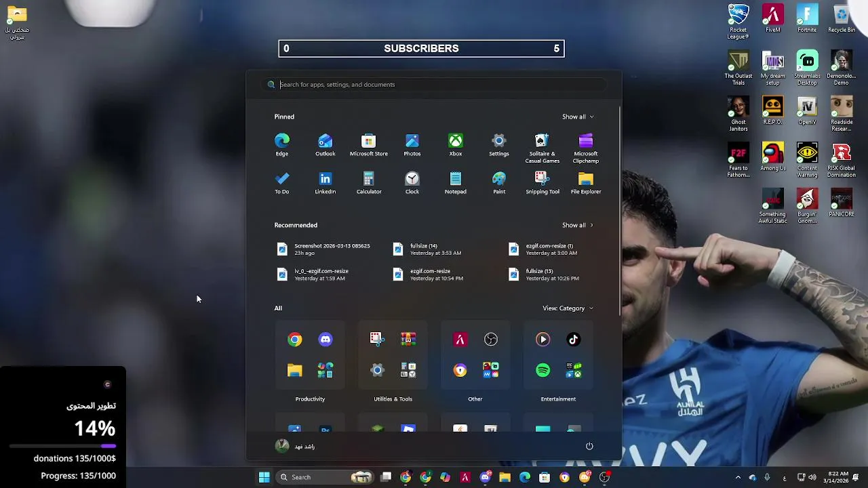Launch the Xbox app

(x=456, y=145)
